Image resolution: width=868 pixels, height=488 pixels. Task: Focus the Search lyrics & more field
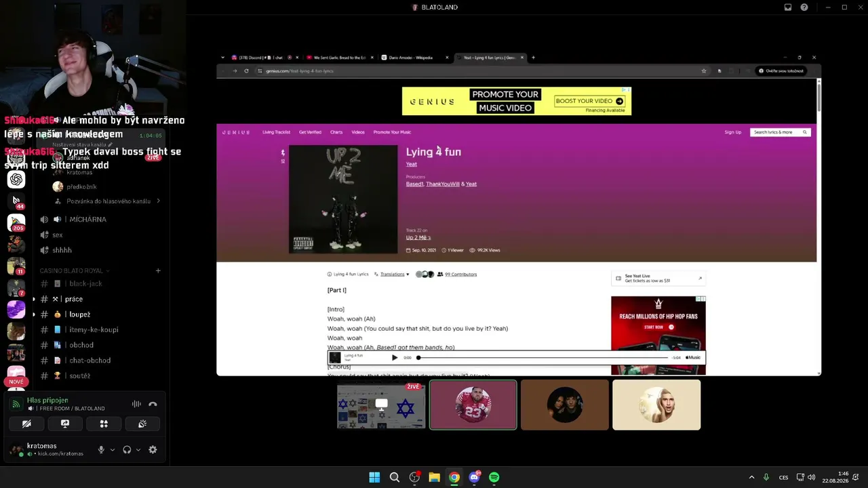coord(780,132)
